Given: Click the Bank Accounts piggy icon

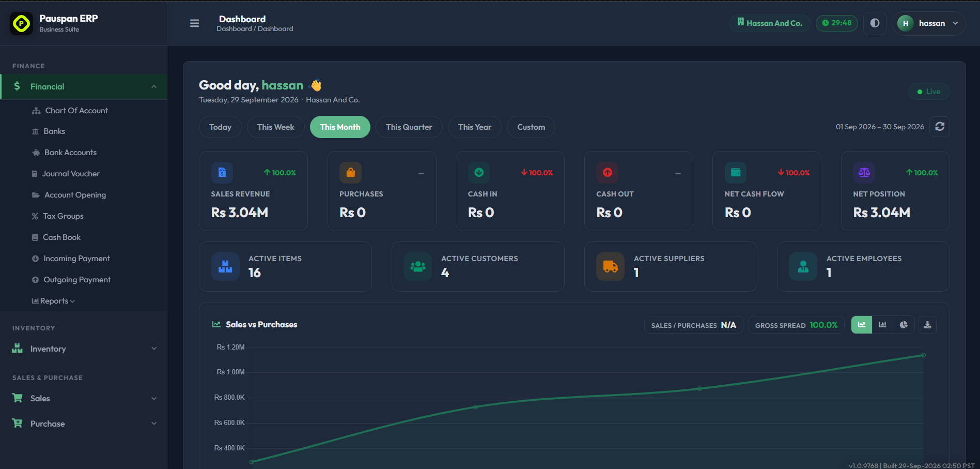Looking at the screenshot, I should 36,153.
